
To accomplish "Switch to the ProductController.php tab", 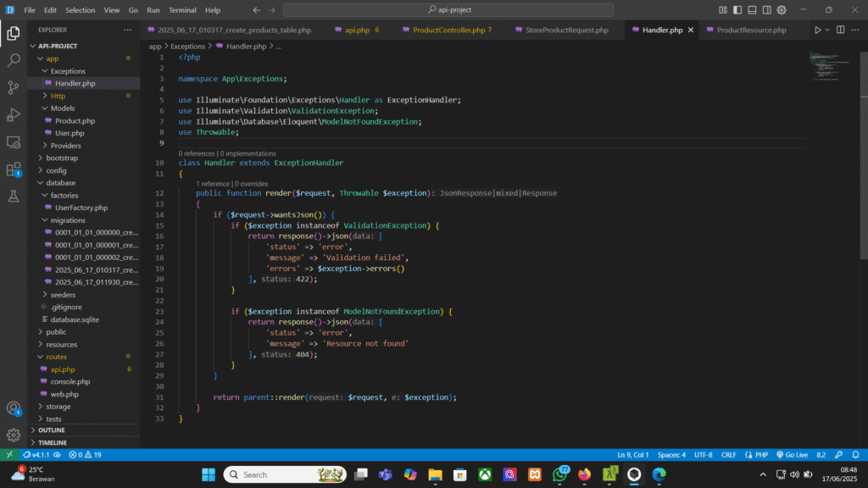I will (448, 30).
